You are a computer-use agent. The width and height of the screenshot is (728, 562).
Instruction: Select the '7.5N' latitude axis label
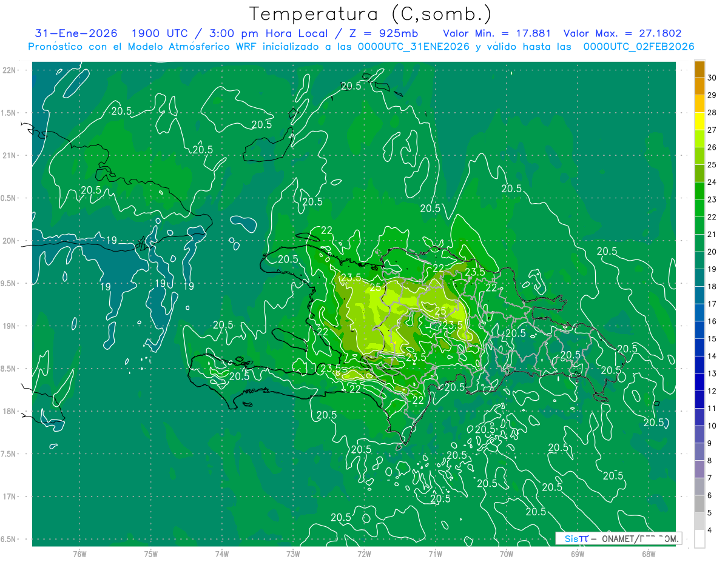[9, 454]
